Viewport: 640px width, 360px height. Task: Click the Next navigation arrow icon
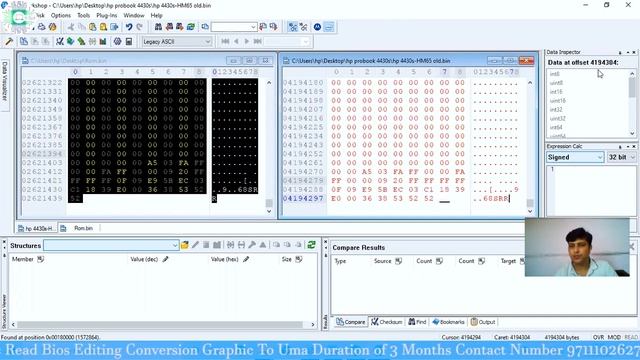click(247, 42)
